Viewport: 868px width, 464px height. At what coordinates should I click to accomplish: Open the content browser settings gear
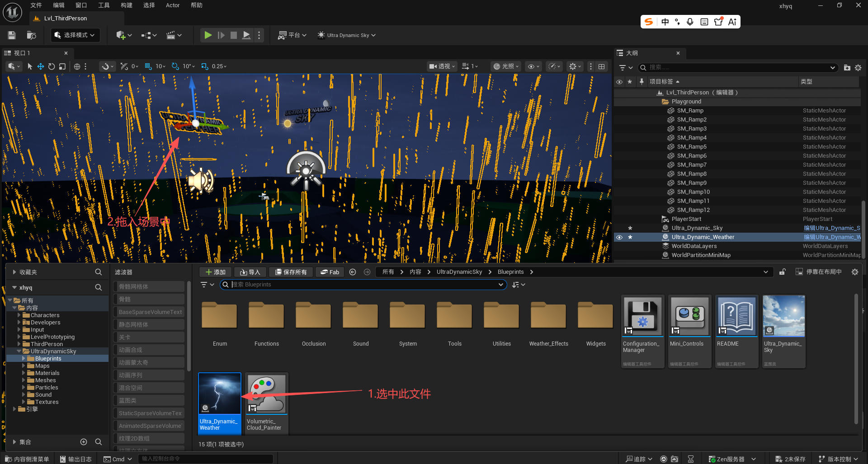[855, 272]
